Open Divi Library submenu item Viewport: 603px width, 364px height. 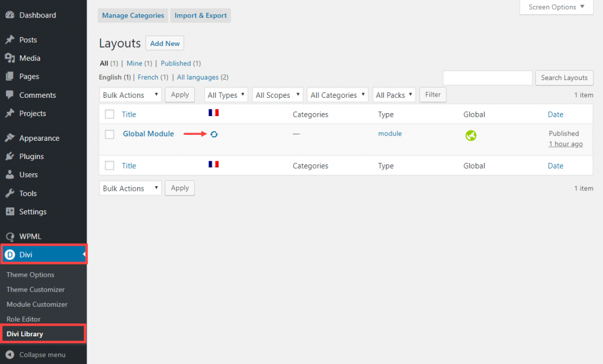(x=25, y=334)
